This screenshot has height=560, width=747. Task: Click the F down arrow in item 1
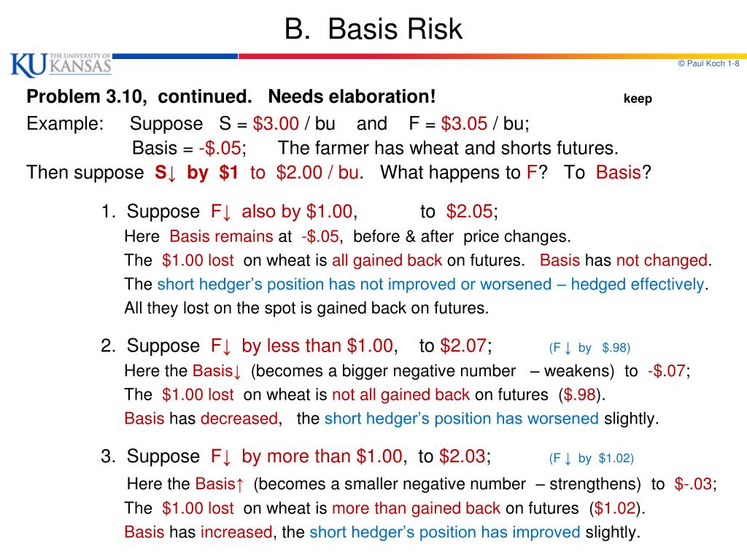[221, 212]
